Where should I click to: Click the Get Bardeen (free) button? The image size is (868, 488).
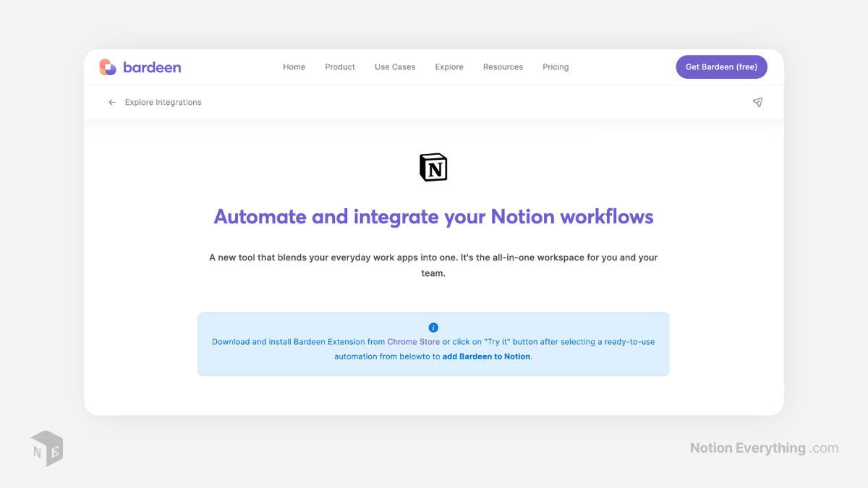click(x=721, y=67)
